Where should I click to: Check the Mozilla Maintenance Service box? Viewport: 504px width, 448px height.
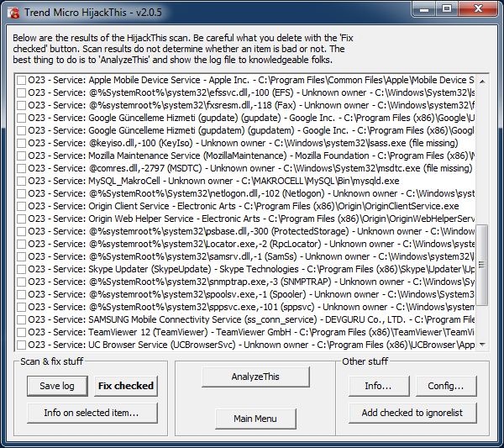[21, 155]
